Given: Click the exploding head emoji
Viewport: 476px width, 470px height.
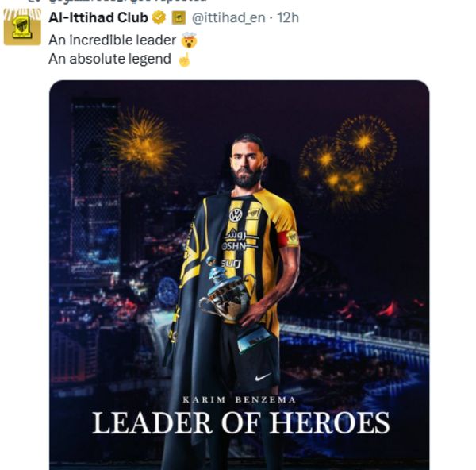Looking at the screenshot, I should 189,39.
